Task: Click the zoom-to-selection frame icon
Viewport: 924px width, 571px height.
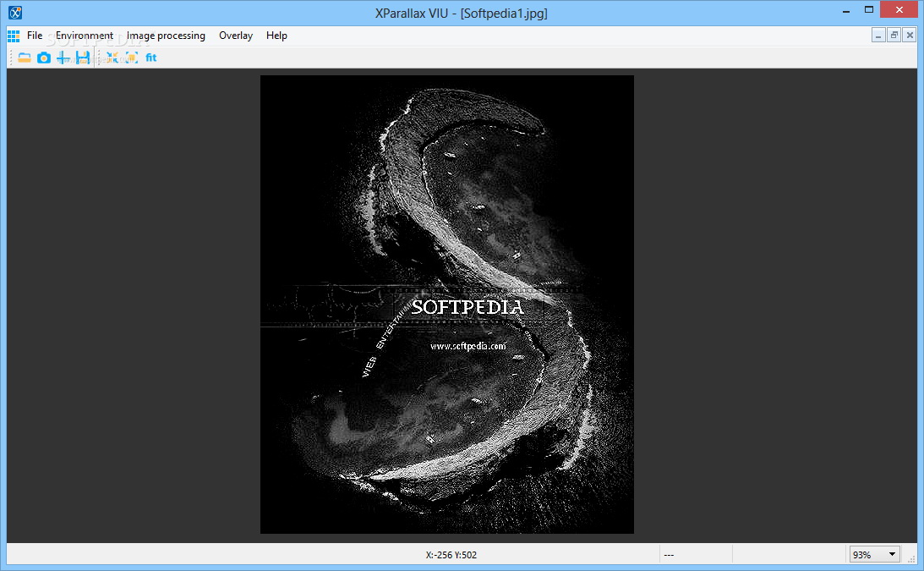Action: (131, 58)
